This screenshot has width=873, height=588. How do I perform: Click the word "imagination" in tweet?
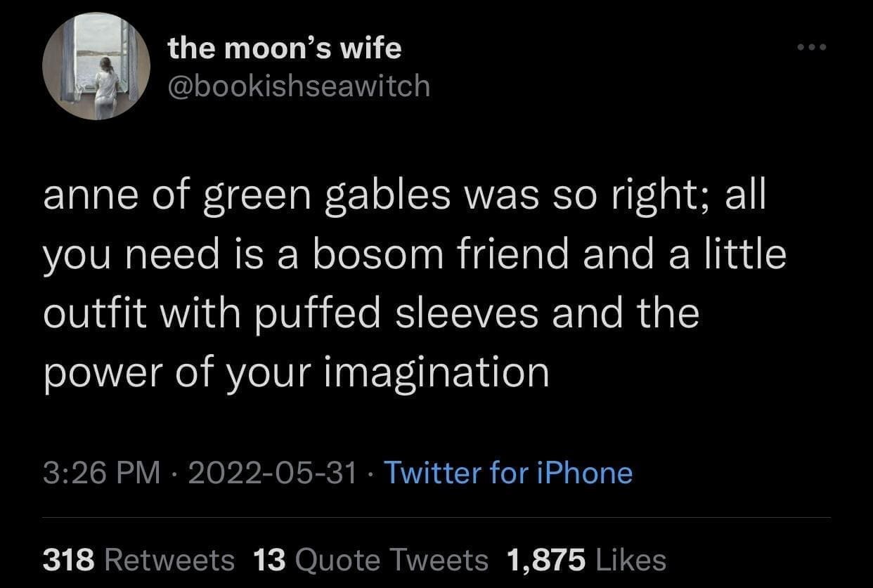(x=436, y=372)
